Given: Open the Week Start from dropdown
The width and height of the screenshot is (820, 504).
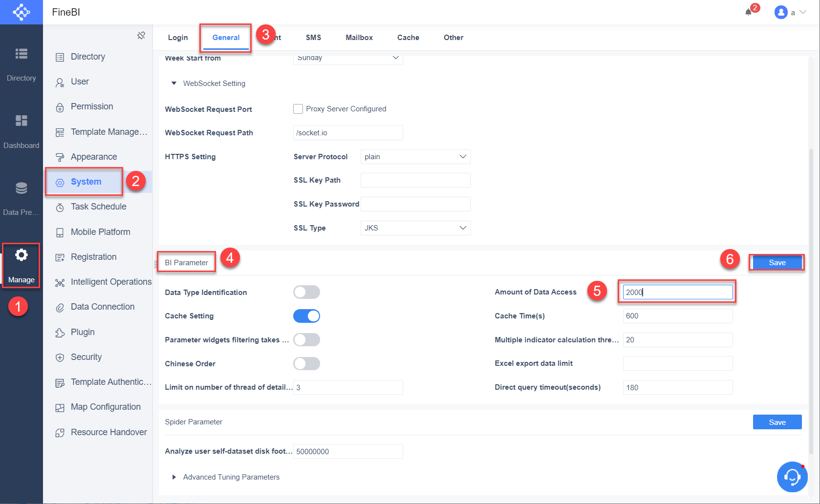Looking at the screenshot, I should pyautogui.click(x=348, y=58).
